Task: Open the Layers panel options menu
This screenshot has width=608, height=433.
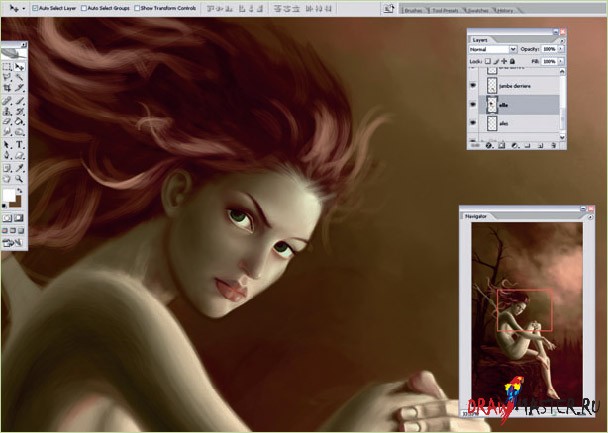Action: 562,40
